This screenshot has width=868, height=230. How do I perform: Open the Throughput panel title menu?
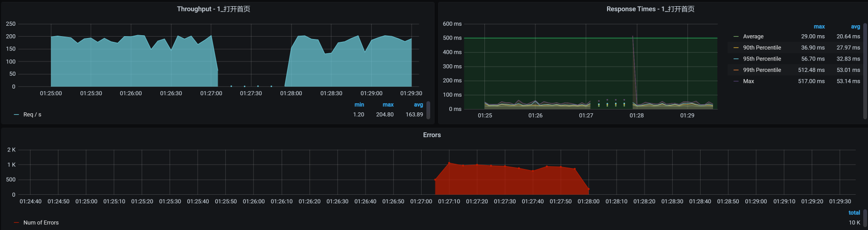coord(213,9)
